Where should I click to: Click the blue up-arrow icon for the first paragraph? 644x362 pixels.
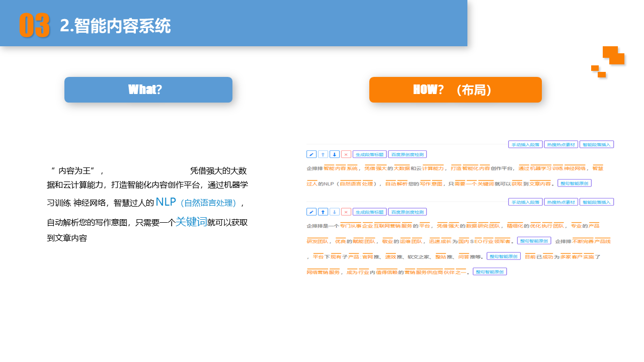[323, 154]
